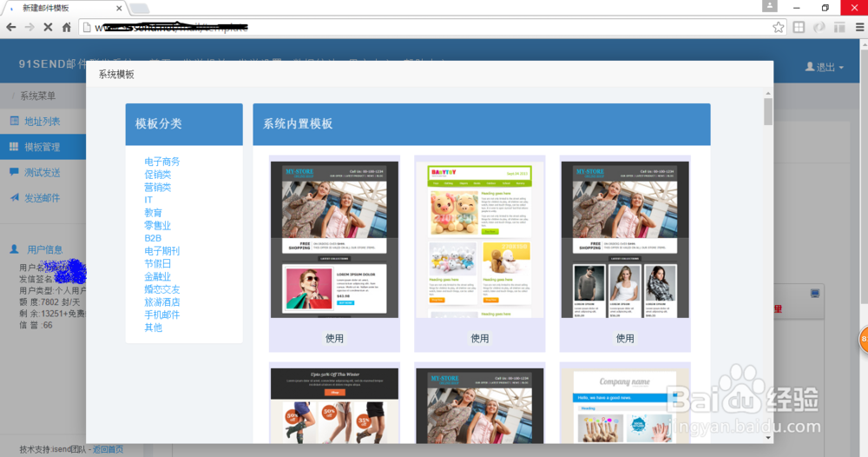
Task: Click the grid extension icon in toolbar
Action: [x=799, y=27]
